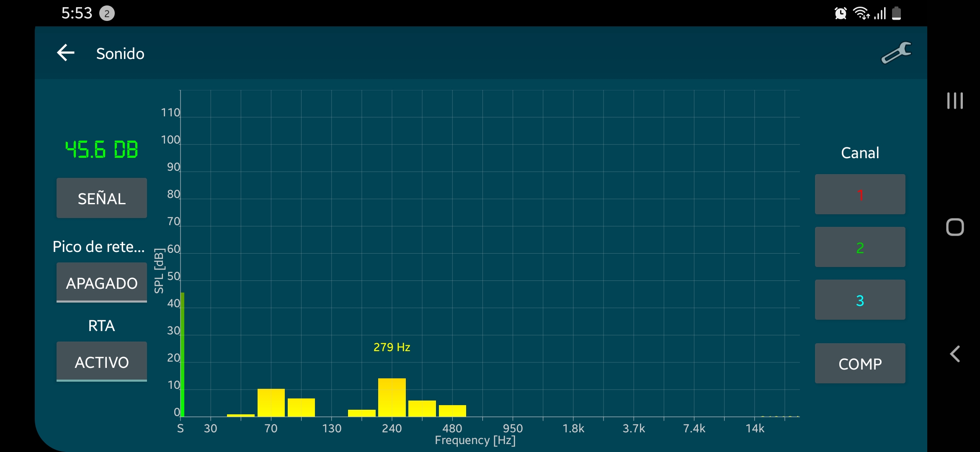Open the wrench settings icon

pyautogui.click(x=896, y=53)
